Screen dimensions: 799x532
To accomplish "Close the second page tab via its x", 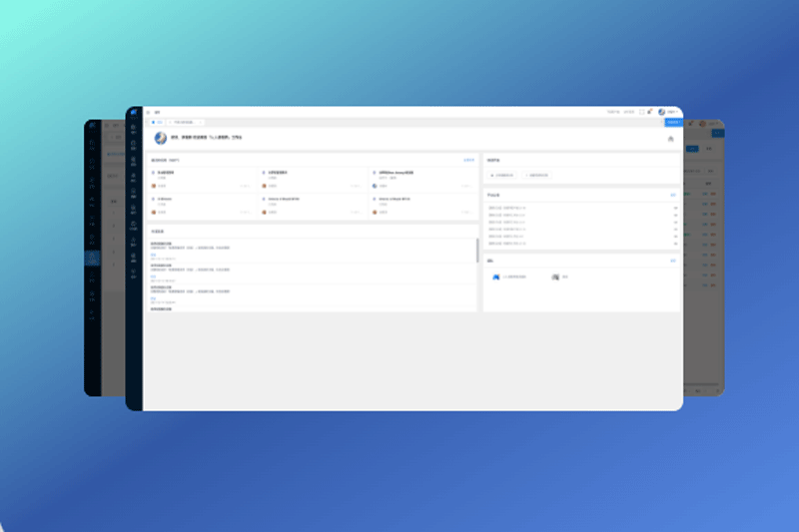I will pos(201,122).
